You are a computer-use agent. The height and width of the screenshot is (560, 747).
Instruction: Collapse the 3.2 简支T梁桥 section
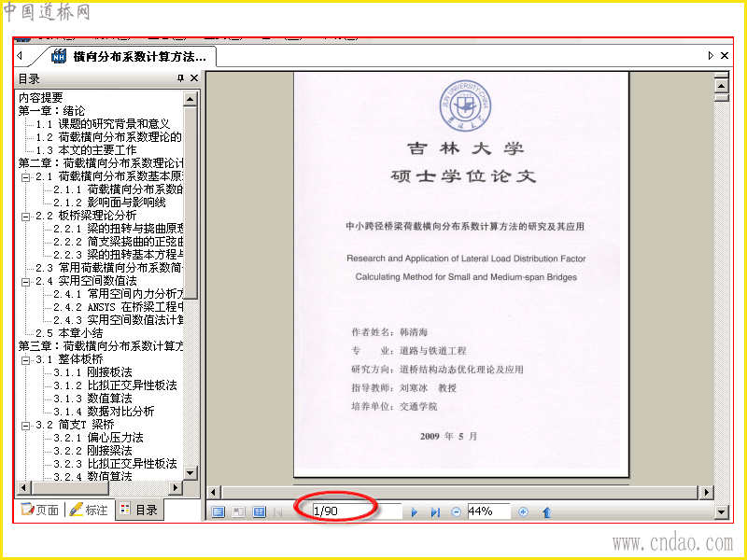tap(26, 426)
